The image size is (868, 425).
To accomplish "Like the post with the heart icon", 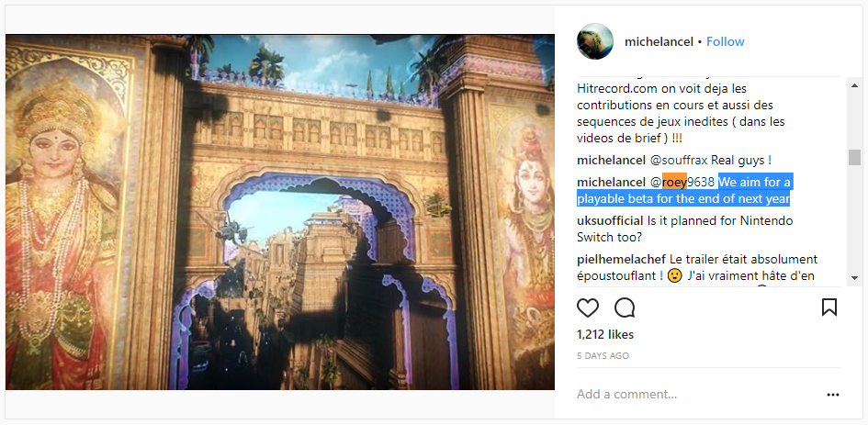I will [x=587, y=308].
